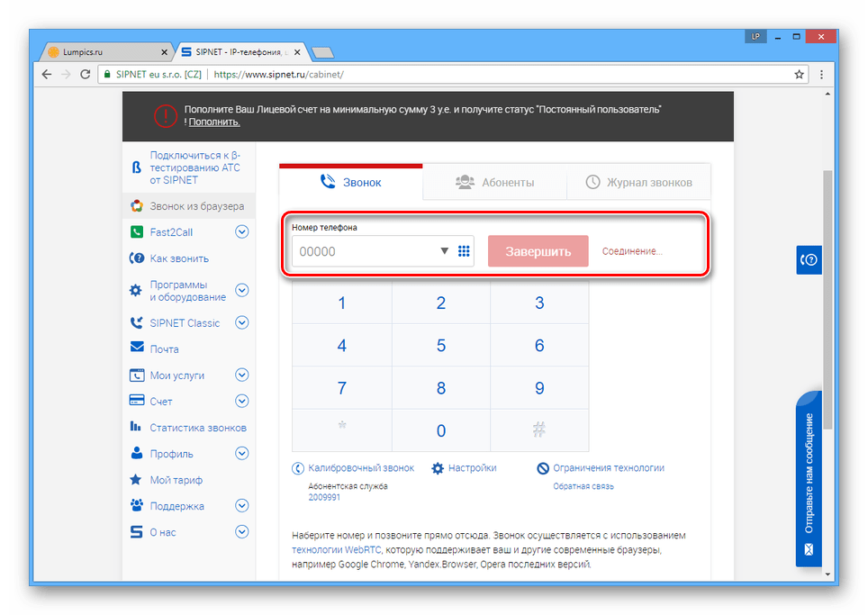Expand the SIPNET Classic section
Screen dimensions: 868x615
coord(242,322)
